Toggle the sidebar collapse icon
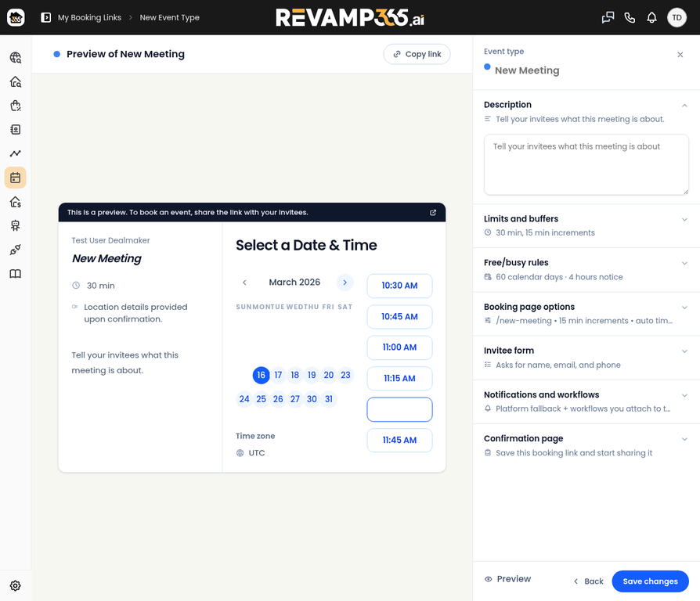This screenshot has width=700, height=601. pyautogui.click(x=45, y=17)
